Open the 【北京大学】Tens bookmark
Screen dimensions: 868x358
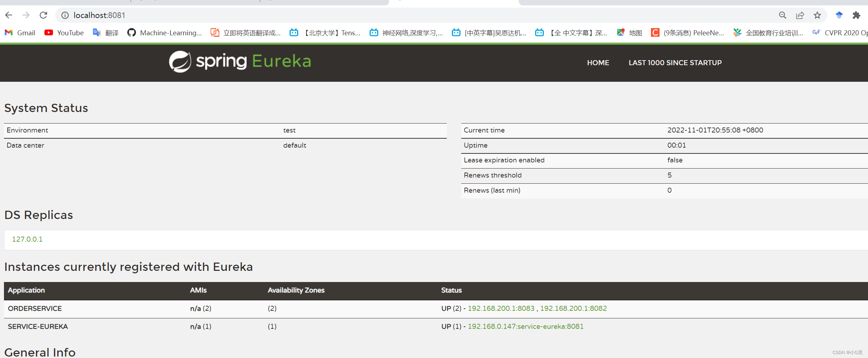point(325,33)
